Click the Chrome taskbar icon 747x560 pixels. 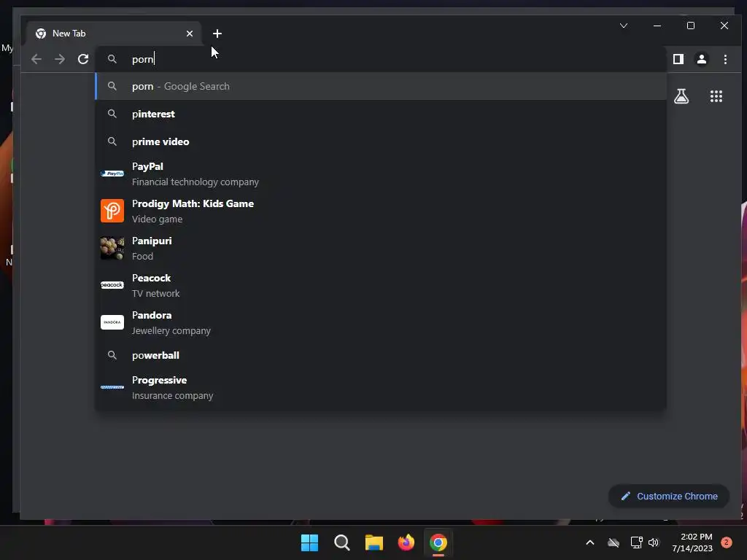(438, 542)
